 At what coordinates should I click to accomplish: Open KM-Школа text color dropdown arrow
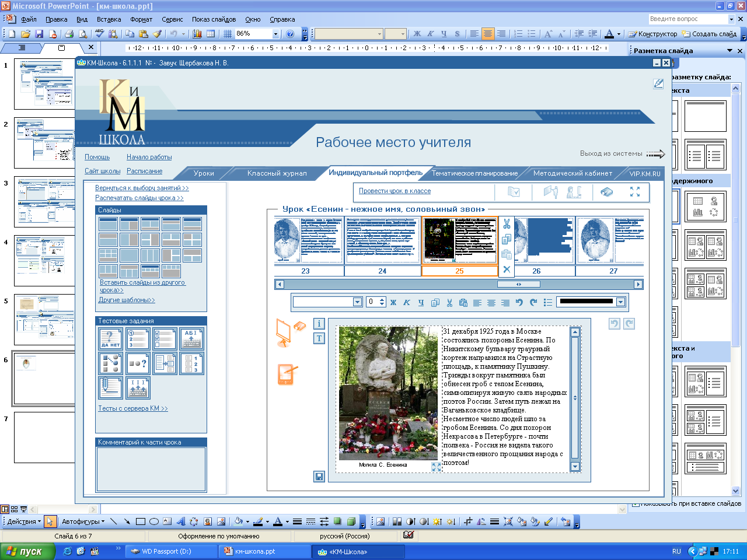(620, 302)
